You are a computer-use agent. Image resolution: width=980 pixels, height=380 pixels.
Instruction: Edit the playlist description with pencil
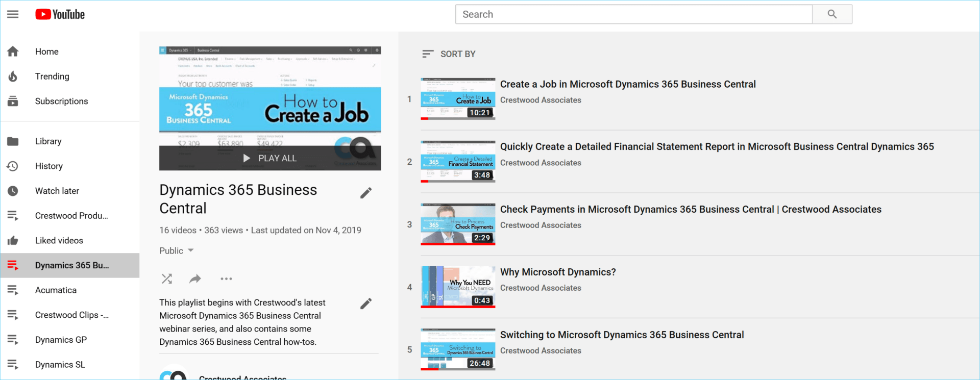pos(366,303)
